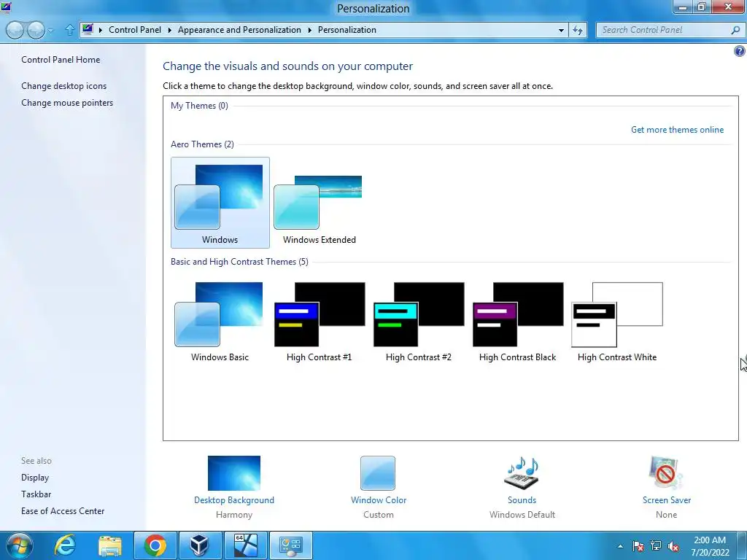Screen dimensions: 747x560
Task: Expand arrow before Control Panel breadcrumb
Action: pyautogui.click(x=101, y=30)
